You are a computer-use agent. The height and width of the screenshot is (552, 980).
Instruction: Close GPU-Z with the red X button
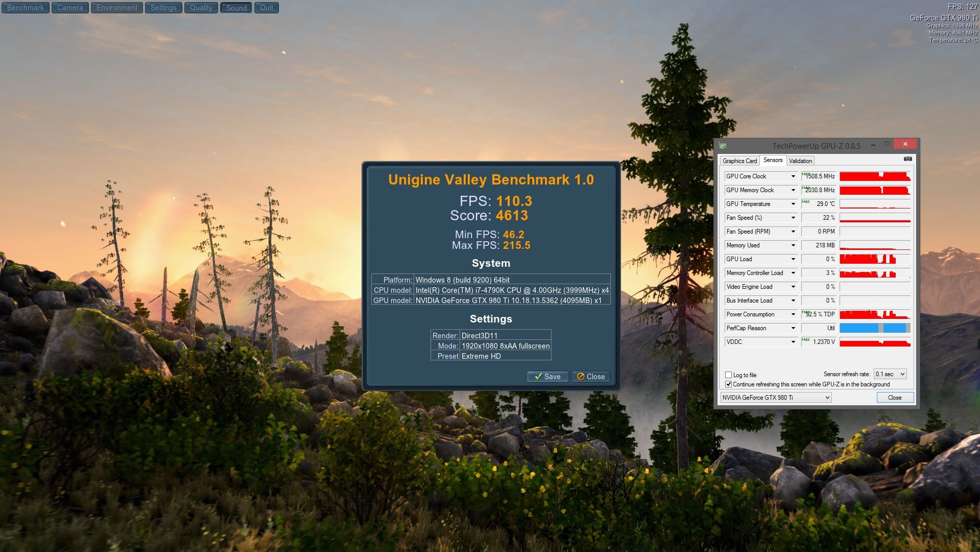click(905, 144)
